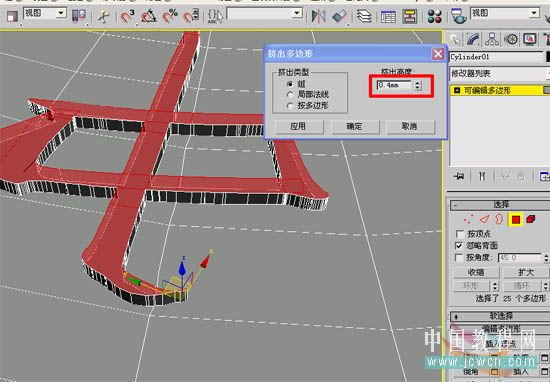Switch to the Modify panel tab

pyautogui.click(x=474, y=39)
